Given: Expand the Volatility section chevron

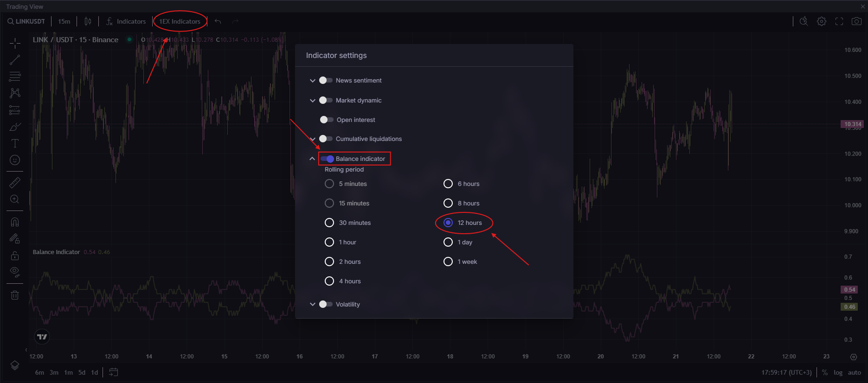Looking at the screenshot, I should (312, 305).
